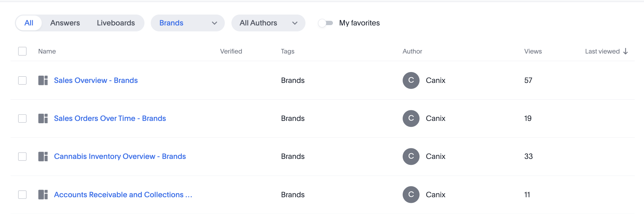
Task: Click liveboard icon beside Cannabis Inventory Overview
Action: (43, 156)
